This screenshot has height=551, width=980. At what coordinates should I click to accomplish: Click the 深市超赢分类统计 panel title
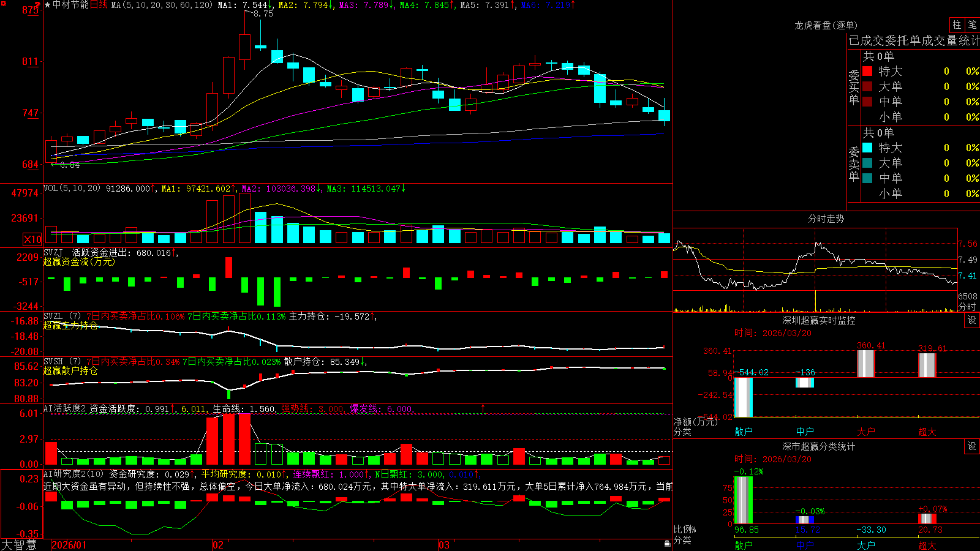[819, 446]
